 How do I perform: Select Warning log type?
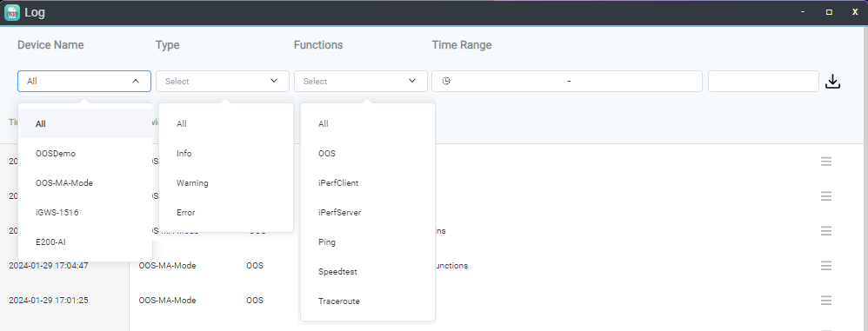click(226, 183)
